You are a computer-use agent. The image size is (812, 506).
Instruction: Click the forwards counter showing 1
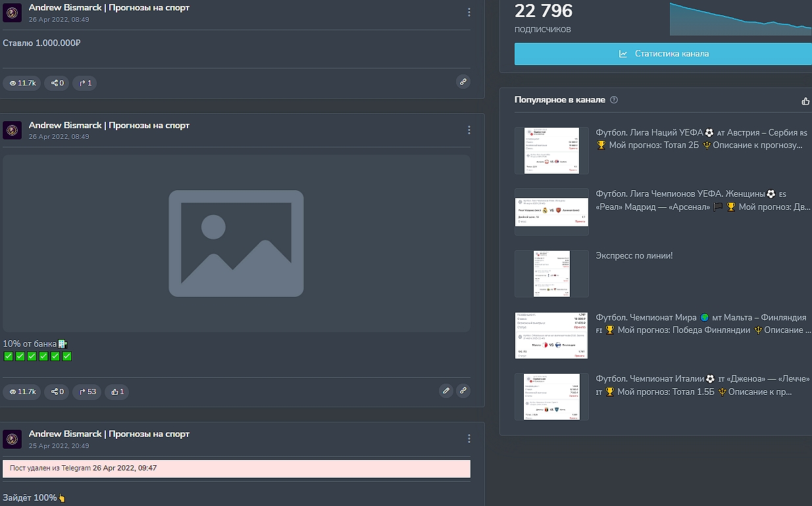pyautogui.click(x=86, y=83)
